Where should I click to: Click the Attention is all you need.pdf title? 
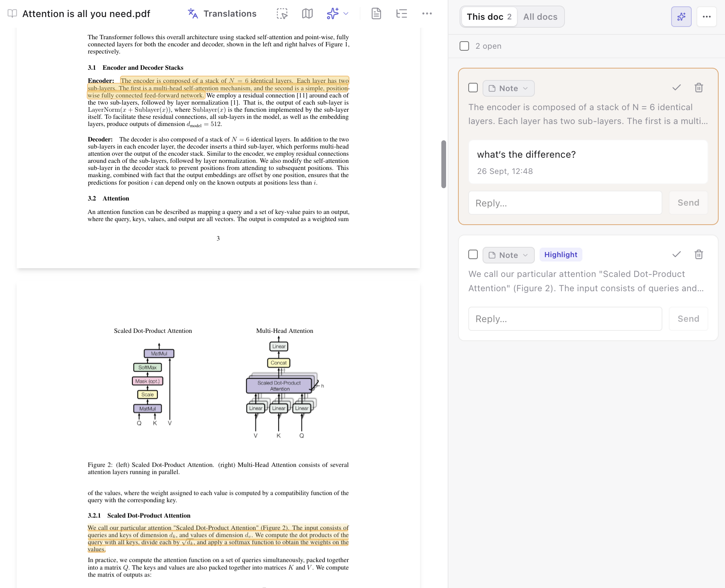86,14
